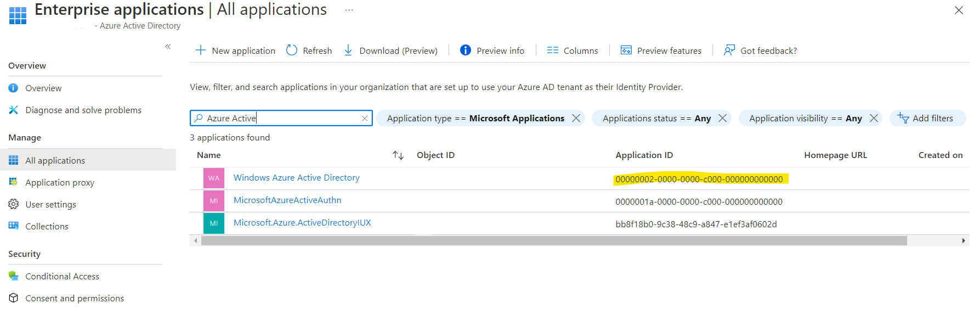Click the Columns list icon
The image size is (980, 309).
(552, 50)
